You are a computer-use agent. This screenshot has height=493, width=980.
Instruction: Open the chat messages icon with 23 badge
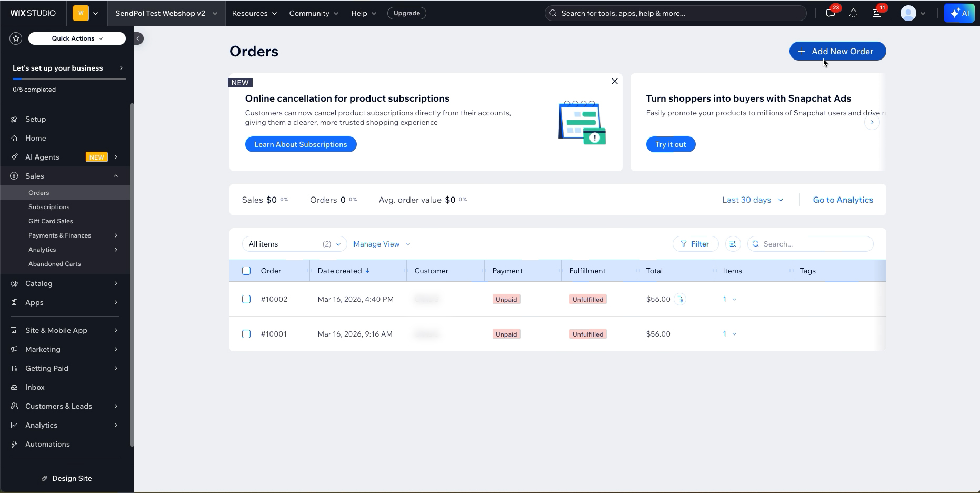[831, 13]
